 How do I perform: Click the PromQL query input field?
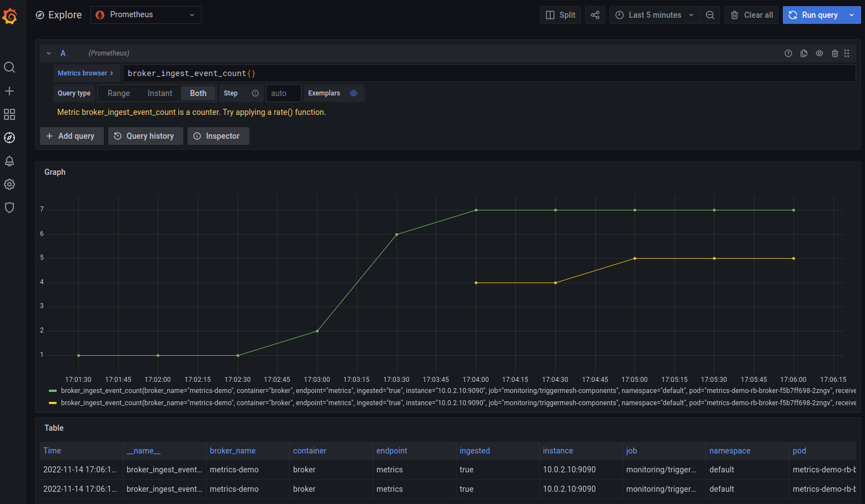tap(489, 73)
